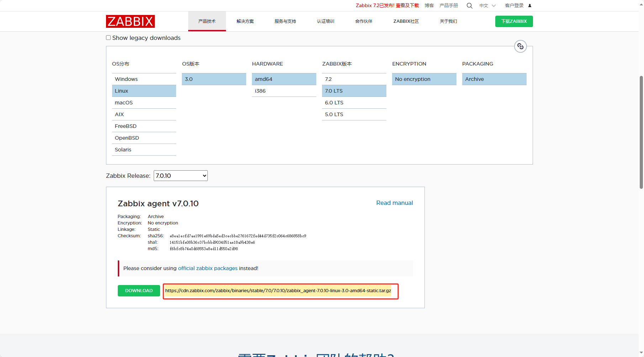
Task: Toggle Show legacy downloads checkbox
Action: point(109,38)
